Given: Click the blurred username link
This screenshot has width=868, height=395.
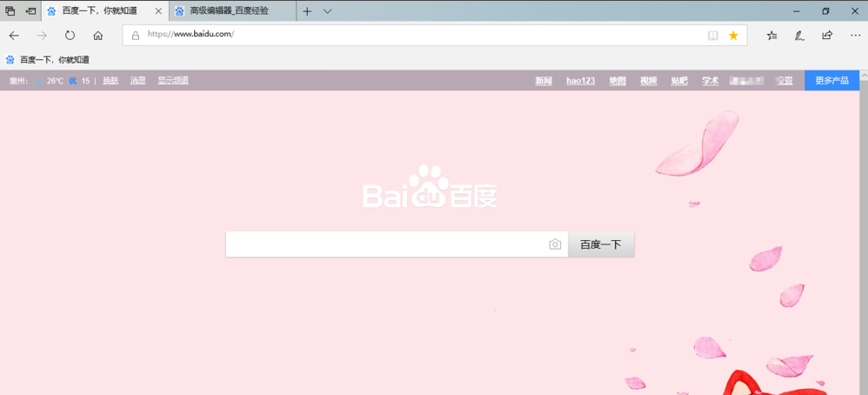Looking at the screenshot, I should point(747,81).
